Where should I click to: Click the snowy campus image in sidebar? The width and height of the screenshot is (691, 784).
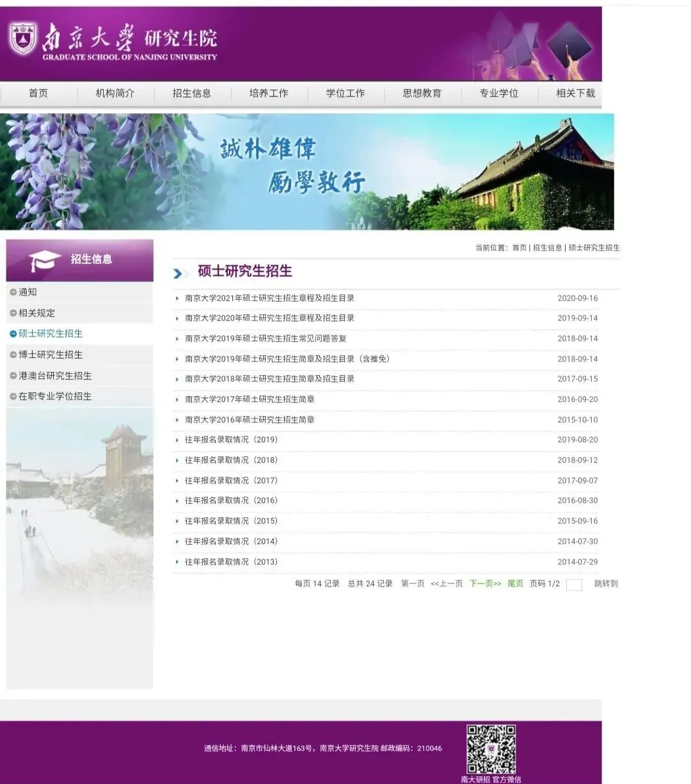pyautogui.click(x=80, y=506)
